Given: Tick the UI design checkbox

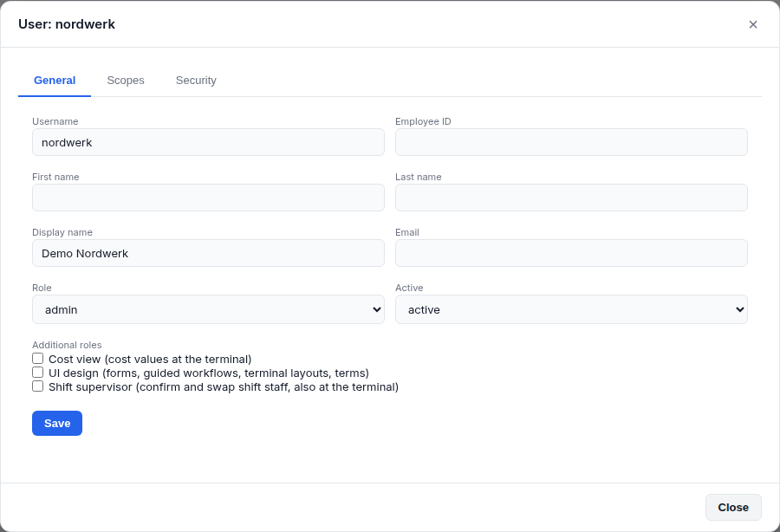Looking at the screenshot, I should pos(38,373).
